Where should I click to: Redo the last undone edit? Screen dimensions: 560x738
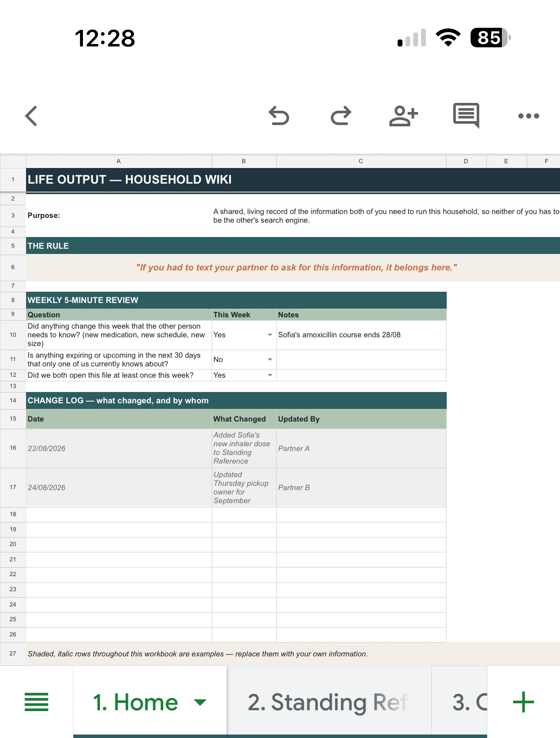(341, 116)
